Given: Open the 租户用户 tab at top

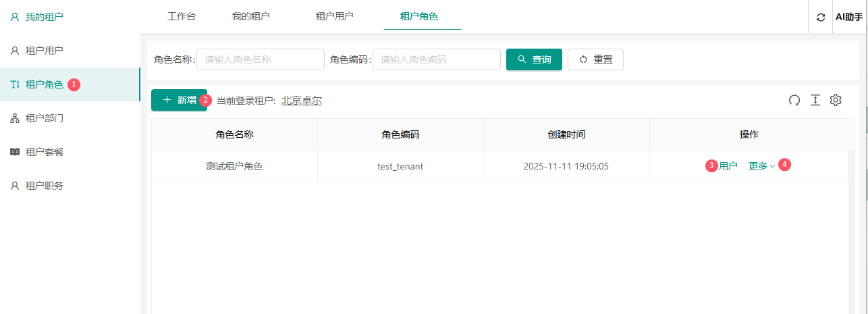Looking at the screenshot, I should 335,16.
